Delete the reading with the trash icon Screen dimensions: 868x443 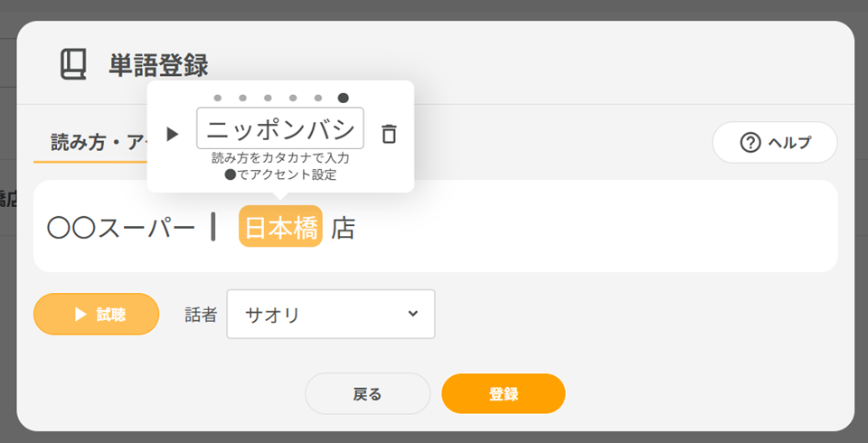(x=389, y=134)
